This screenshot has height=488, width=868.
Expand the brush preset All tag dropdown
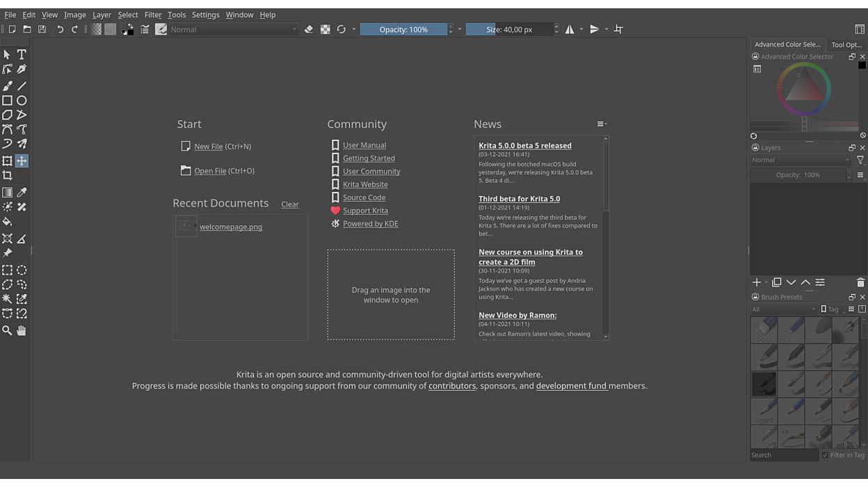click(784, 309)
